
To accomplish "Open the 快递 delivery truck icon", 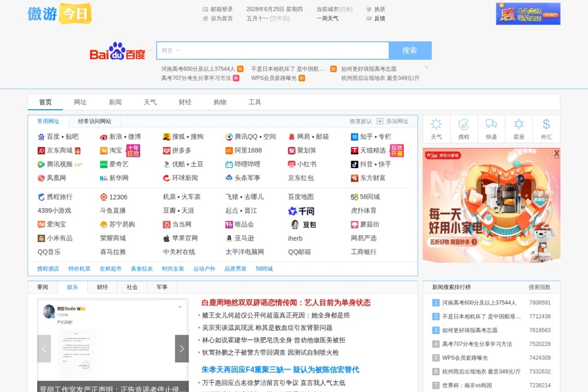I will pos(491,124).
